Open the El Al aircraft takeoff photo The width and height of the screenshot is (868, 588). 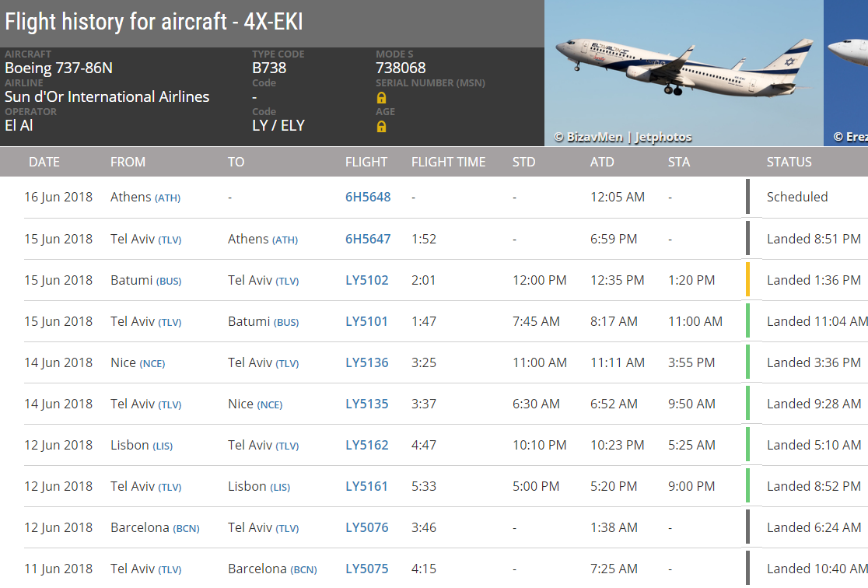click(684, 73)
